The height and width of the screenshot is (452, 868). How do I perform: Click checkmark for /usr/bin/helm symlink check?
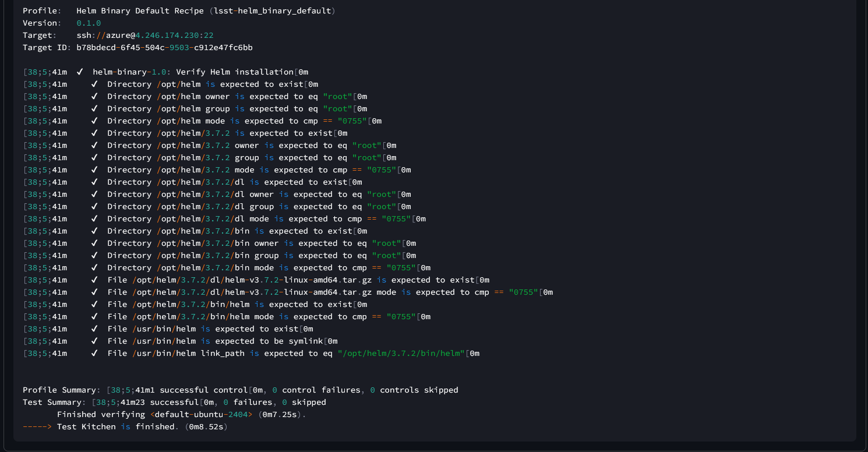94,341
